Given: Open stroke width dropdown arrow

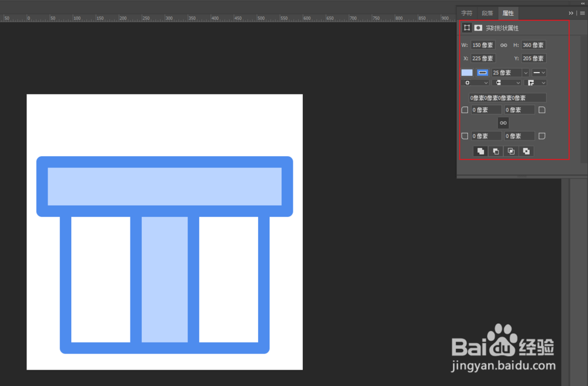Looking at the screenshot, I should click(x=526, y=73).
